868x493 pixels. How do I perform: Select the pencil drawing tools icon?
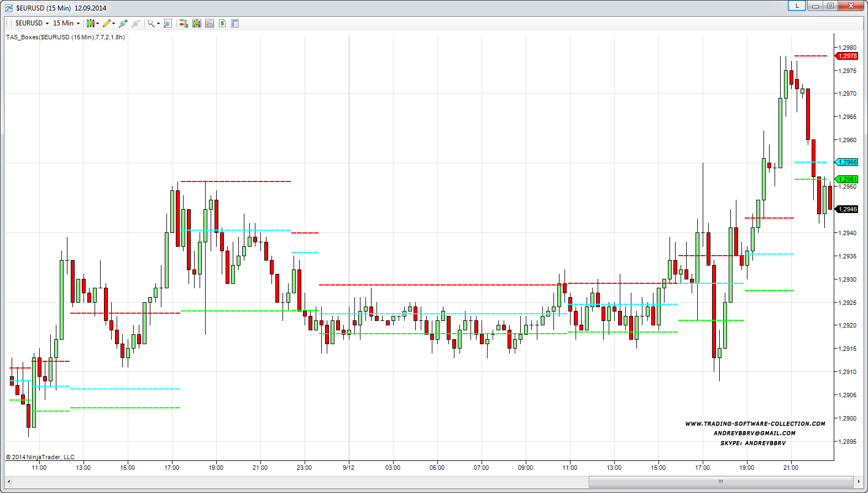pos(107,23)
